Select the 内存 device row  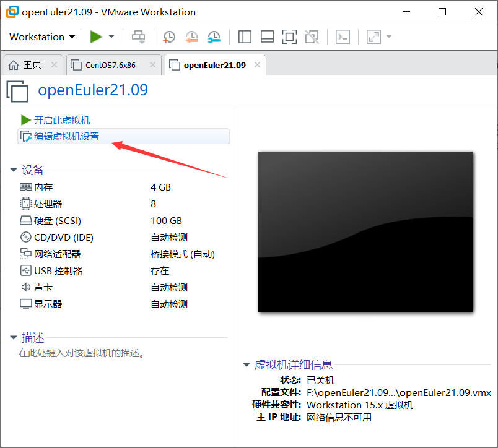tap(123, 187)
